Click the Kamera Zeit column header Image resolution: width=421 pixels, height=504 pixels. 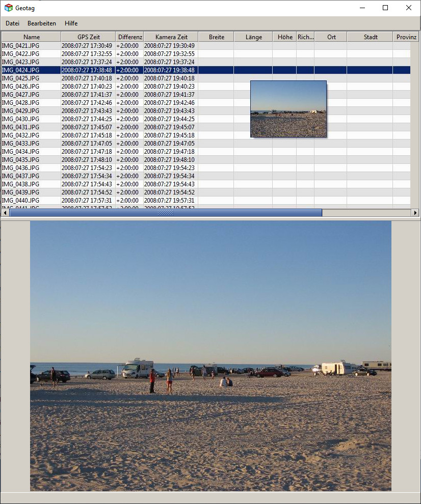171,37
